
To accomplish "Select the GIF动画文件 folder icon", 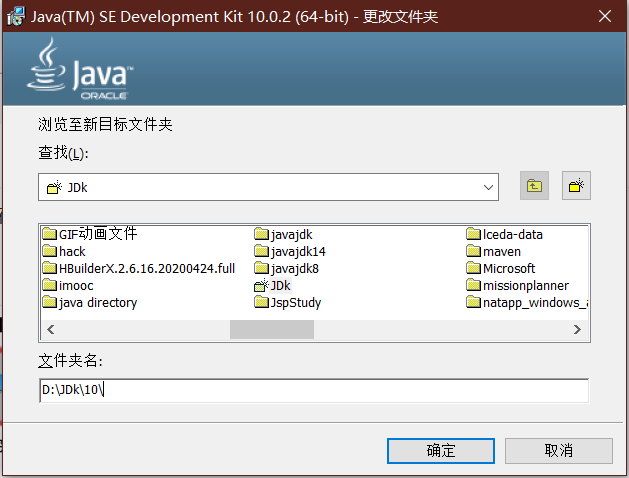I will coord(50,234).
